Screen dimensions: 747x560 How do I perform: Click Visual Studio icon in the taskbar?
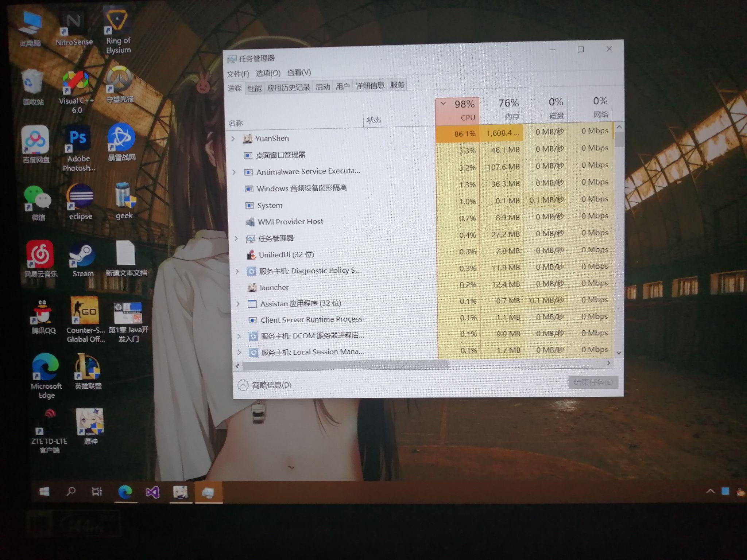click(152, 493)
